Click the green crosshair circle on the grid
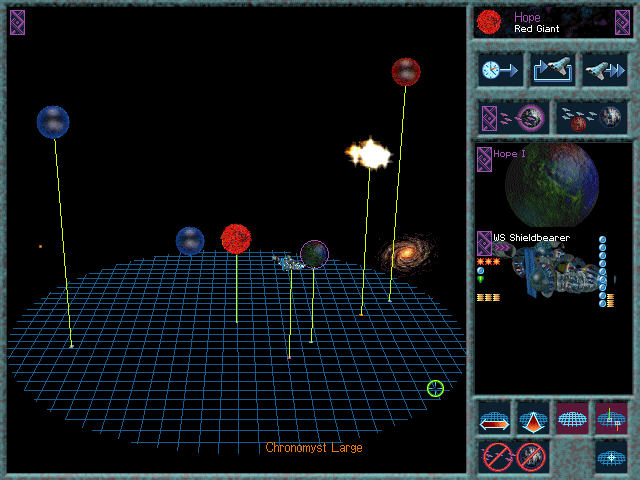This screenshot has height=480, width=640. coord(436,388)
